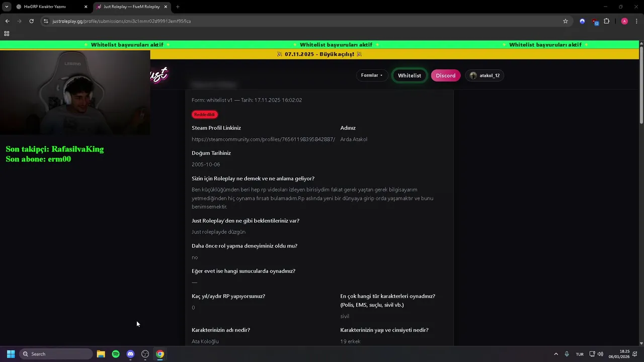Bookmark this page with the star icon
The height and width of the screenshot is (362, 644).
(566, 21)
